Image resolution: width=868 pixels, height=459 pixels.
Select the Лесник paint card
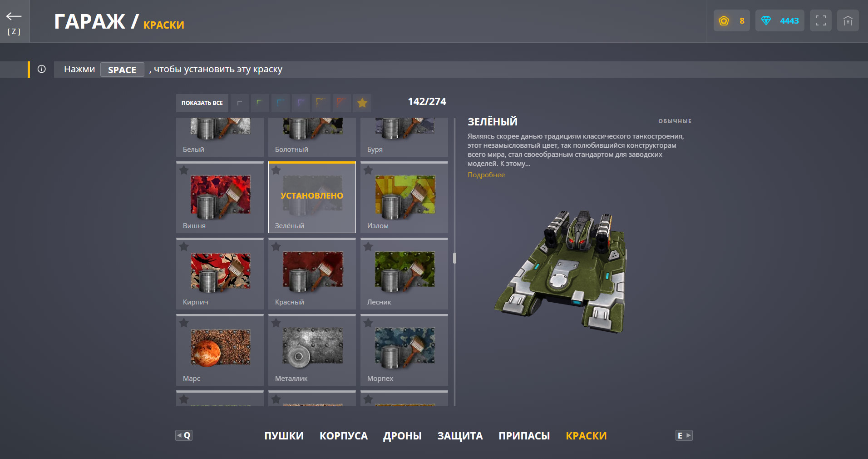click(x=404, y=274)
